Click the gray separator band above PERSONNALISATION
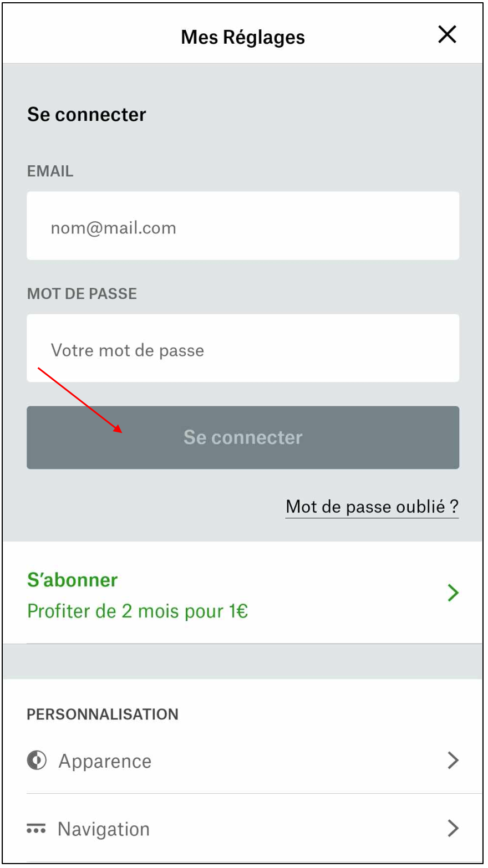Viewport: 488px width, 868px height. [x=243, y=661]
